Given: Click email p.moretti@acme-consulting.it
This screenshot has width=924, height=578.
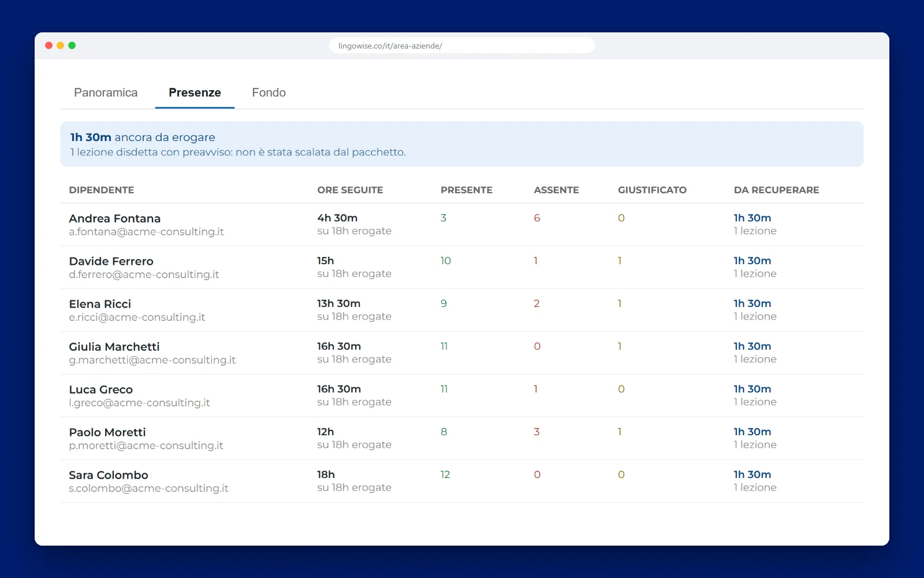Looking at the screenshot, I should [x=146, y=446].
